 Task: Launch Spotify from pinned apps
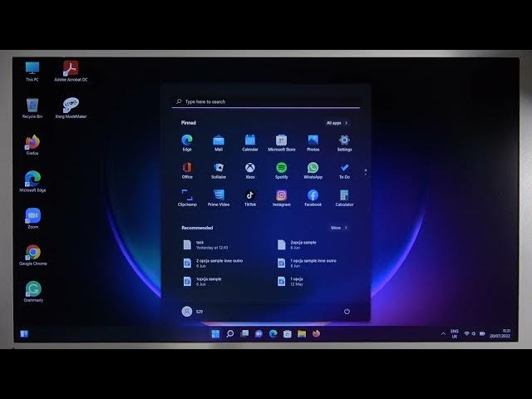tap(281, 170)
